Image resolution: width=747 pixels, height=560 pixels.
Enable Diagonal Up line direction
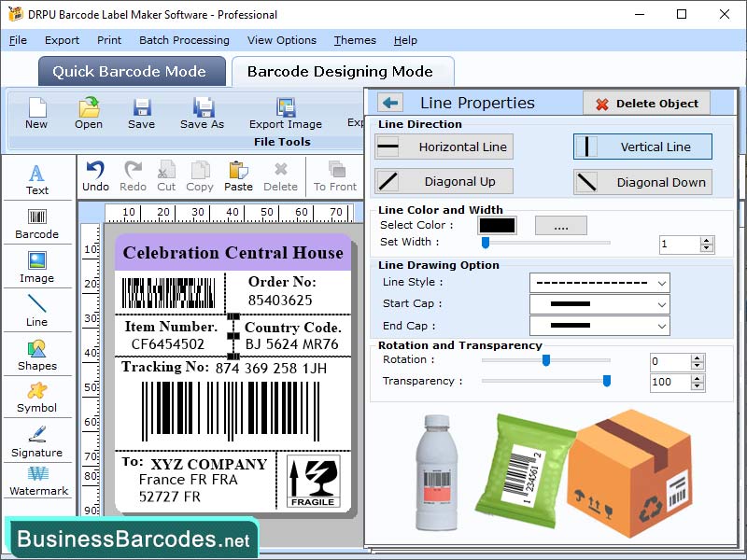(443, 181)
